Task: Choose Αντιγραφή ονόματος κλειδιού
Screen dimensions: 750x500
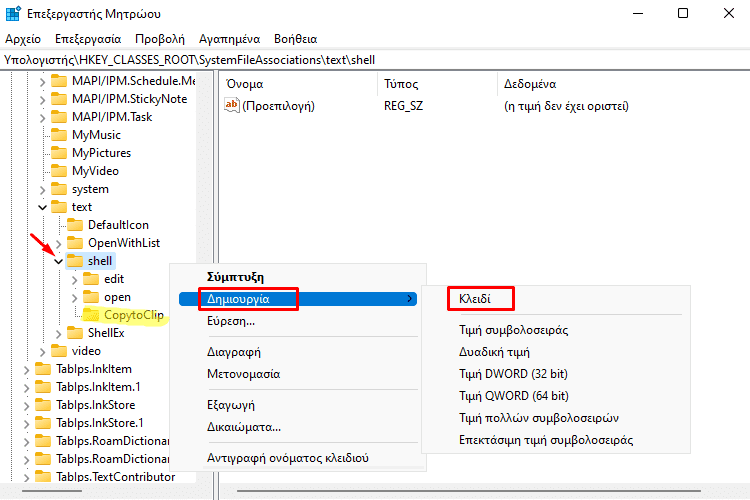Action: click(298, 458)
